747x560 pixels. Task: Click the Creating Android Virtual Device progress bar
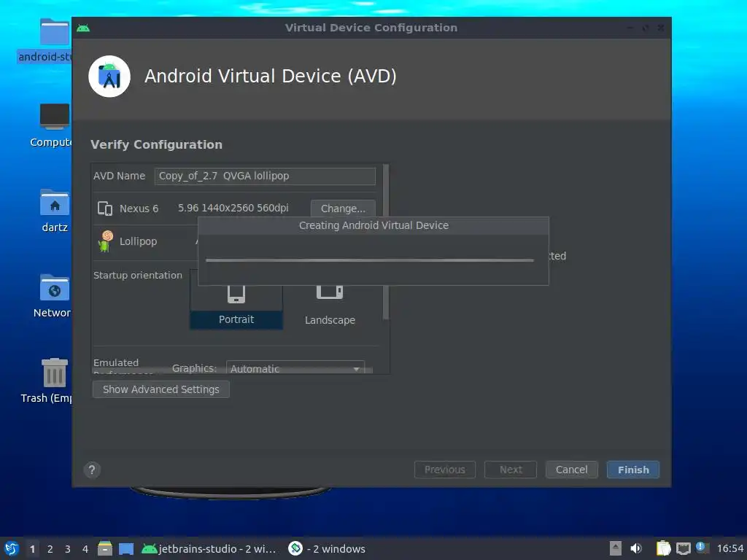(370, 260)
